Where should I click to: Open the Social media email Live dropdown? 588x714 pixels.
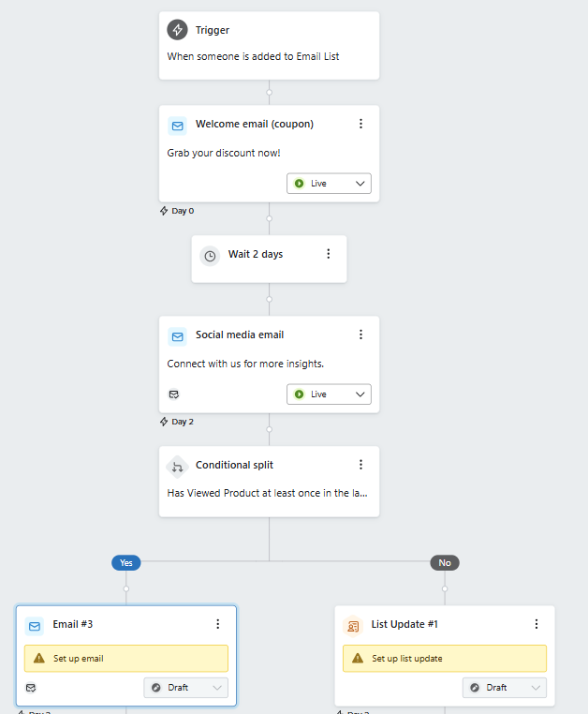tap(329, 394)
